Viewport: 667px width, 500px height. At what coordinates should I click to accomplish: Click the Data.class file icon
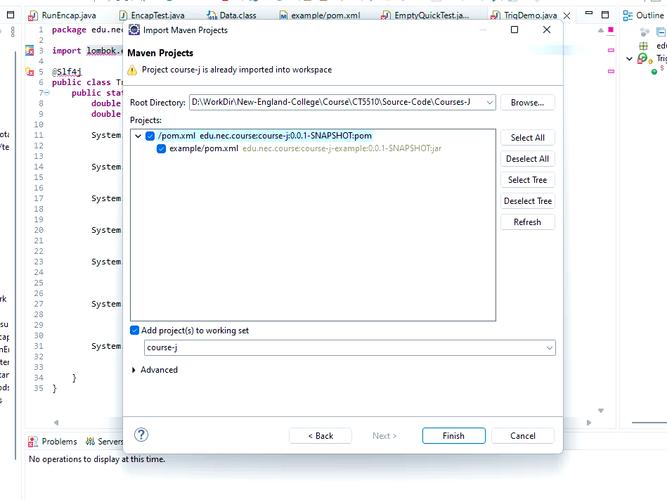click(211, 16)
